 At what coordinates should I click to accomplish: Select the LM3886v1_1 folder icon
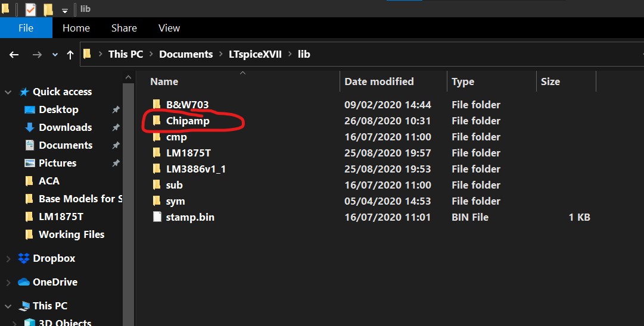(157, 168)
